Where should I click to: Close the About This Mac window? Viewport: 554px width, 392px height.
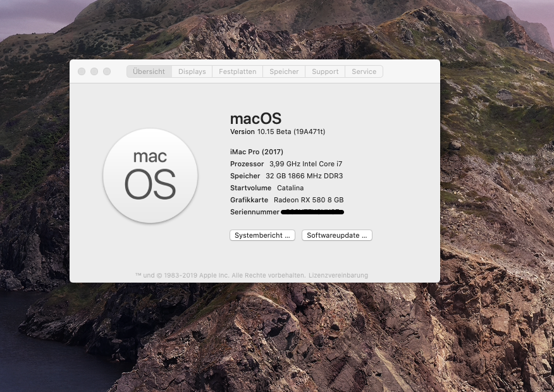point(82,71)
